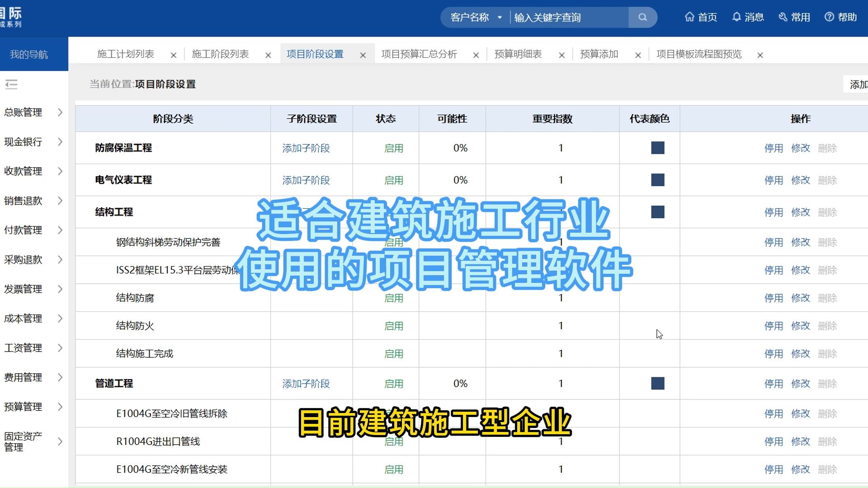Close the 项目阶段设置 tab
This screenshot has height=488, width=868.
pos(363,55)
